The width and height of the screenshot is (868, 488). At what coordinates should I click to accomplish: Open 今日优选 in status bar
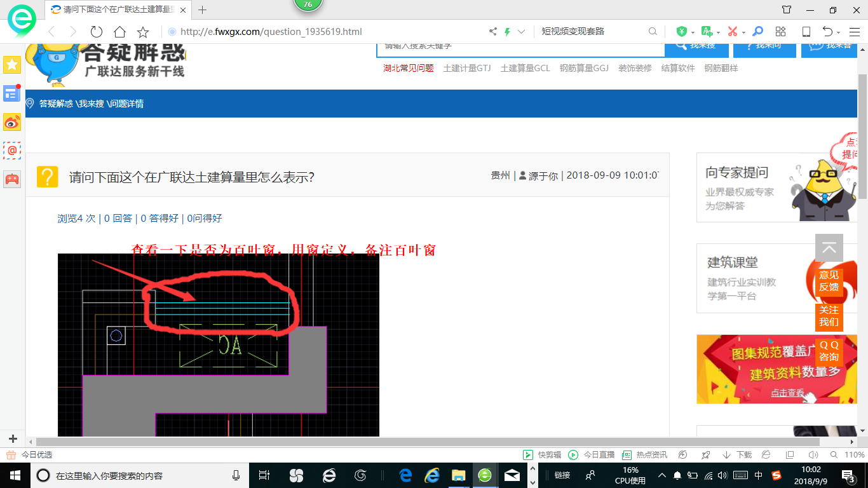[x=30, y=455]
